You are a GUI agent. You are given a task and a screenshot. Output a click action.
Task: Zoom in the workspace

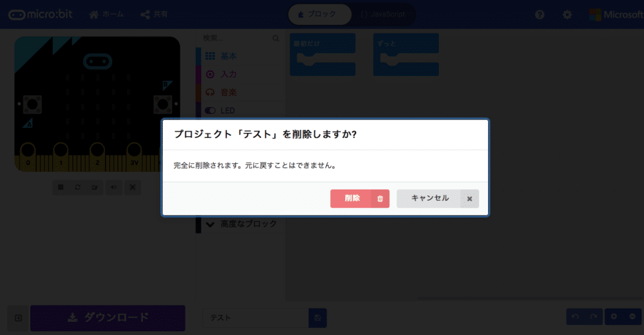coord(614,317)
